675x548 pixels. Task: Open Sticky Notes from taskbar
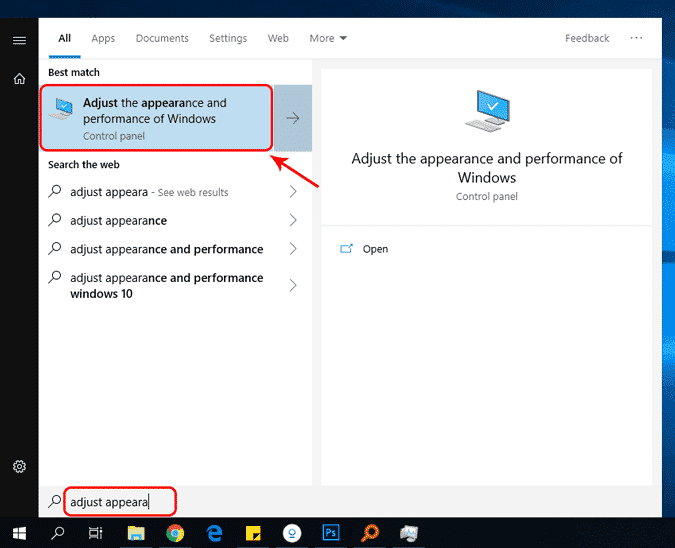tap(253, 533)
